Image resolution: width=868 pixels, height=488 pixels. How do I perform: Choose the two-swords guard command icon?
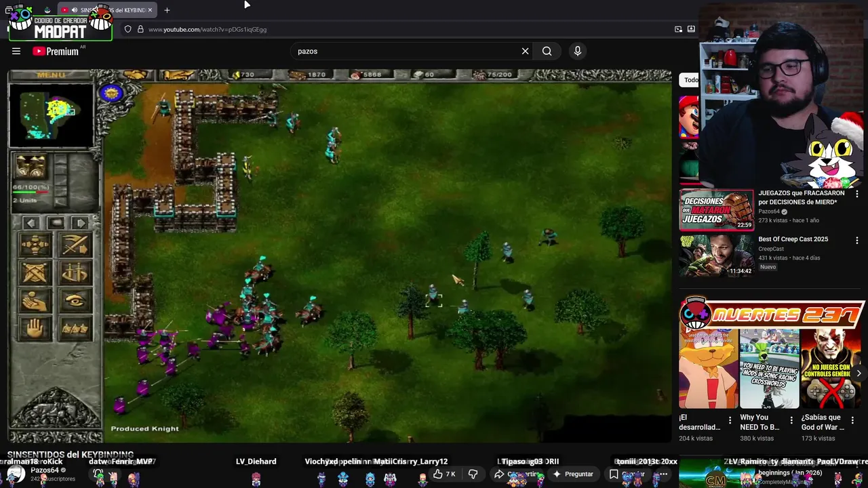click(x=75, y=272)
